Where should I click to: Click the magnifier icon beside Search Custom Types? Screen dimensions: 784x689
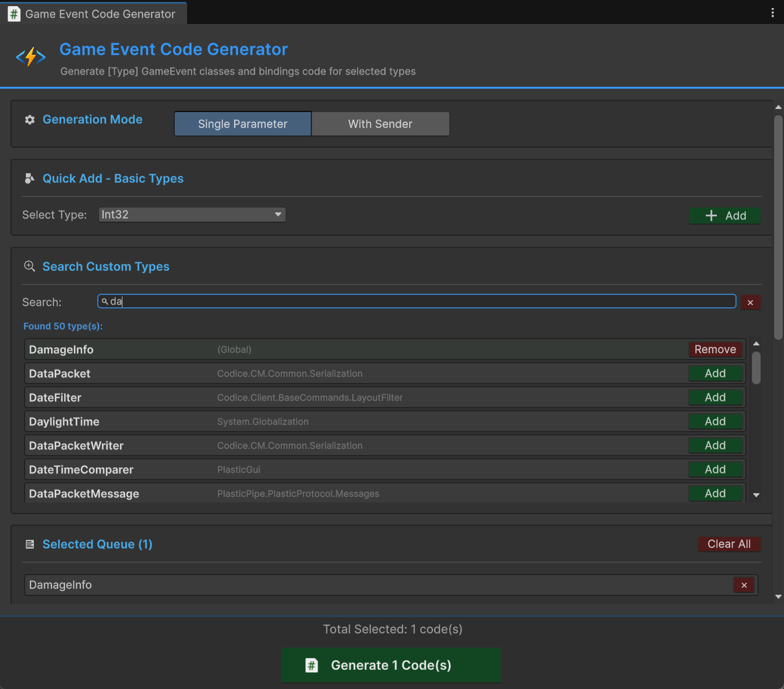pyautogui.click(x=29, y=266)
